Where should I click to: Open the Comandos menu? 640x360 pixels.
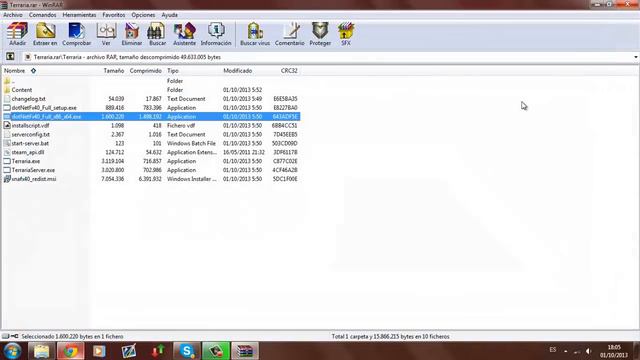pos(42,15)
